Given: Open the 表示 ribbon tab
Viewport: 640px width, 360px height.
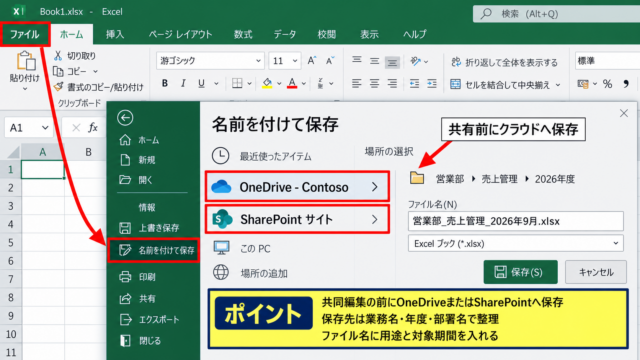Looking at the screenshot, I should [x=369, y=34].
